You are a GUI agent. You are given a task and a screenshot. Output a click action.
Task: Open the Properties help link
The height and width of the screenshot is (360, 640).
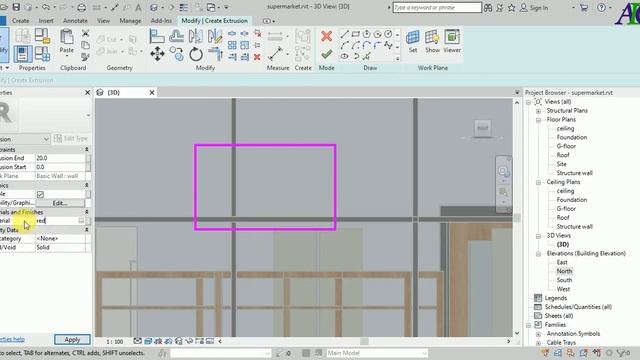click(x=12, y=339)
